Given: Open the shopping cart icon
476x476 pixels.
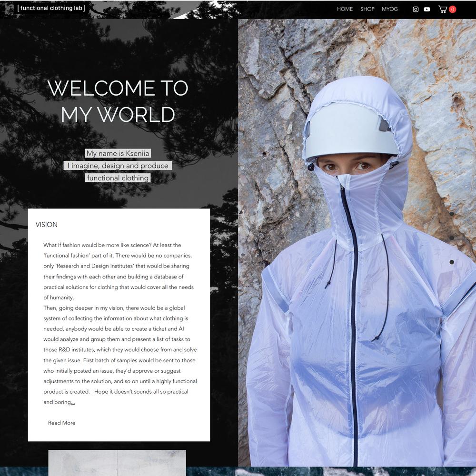Looking at the screenshot, I should pyautogui.click(x=443, y=9).
